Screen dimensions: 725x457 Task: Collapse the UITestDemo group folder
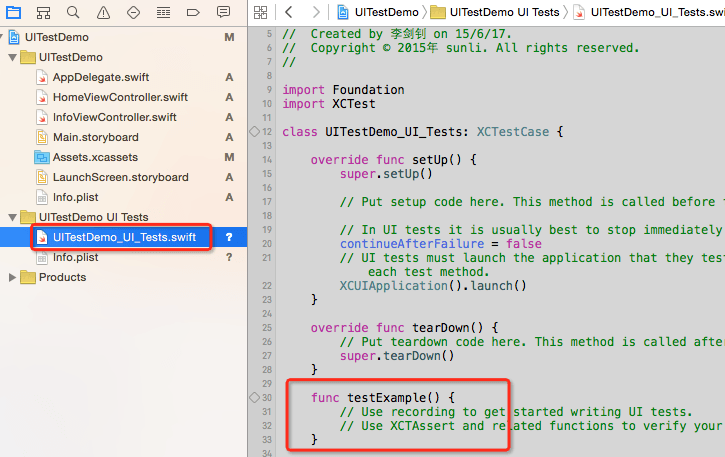[x=12, y=58]
